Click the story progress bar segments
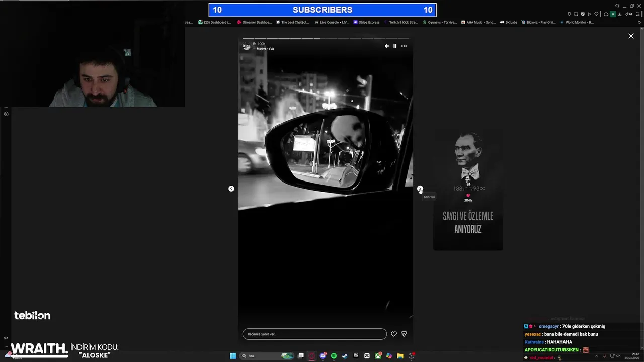The width and height of the screenshot is (644, 362). click(x=326, y=38)
